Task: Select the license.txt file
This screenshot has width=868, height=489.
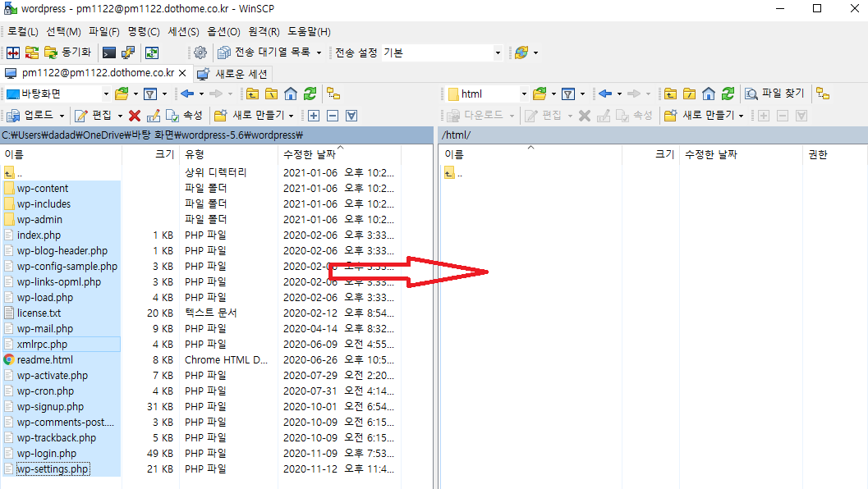Action: [x=39, y=313]
